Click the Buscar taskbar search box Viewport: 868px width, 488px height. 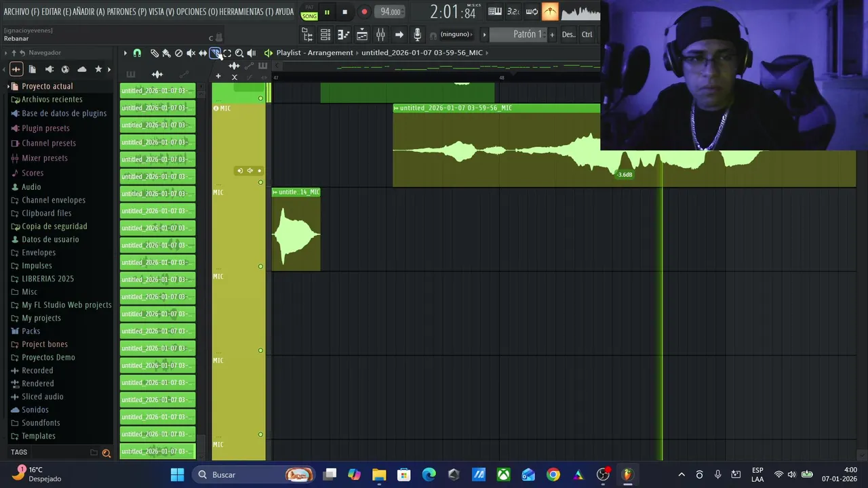[254, 474]
